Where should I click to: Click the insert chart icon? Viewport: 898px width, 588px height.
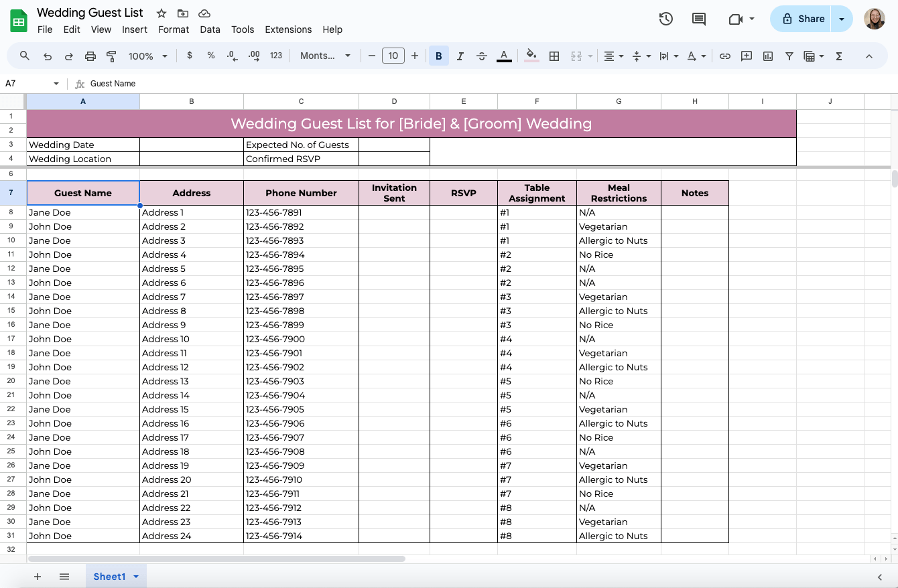768,56
